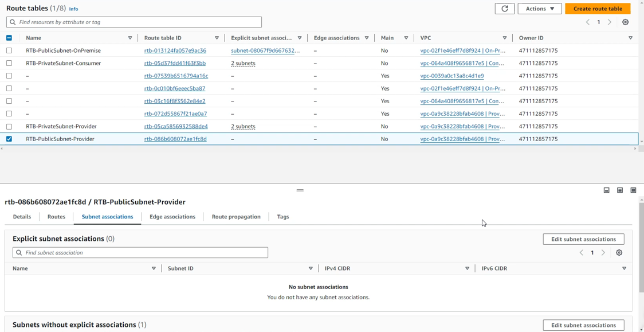Image resolution: width=644 pixels, height=332 pixels.
Task: Click next page arrow in subnet associations
Action: coord(603,253)
